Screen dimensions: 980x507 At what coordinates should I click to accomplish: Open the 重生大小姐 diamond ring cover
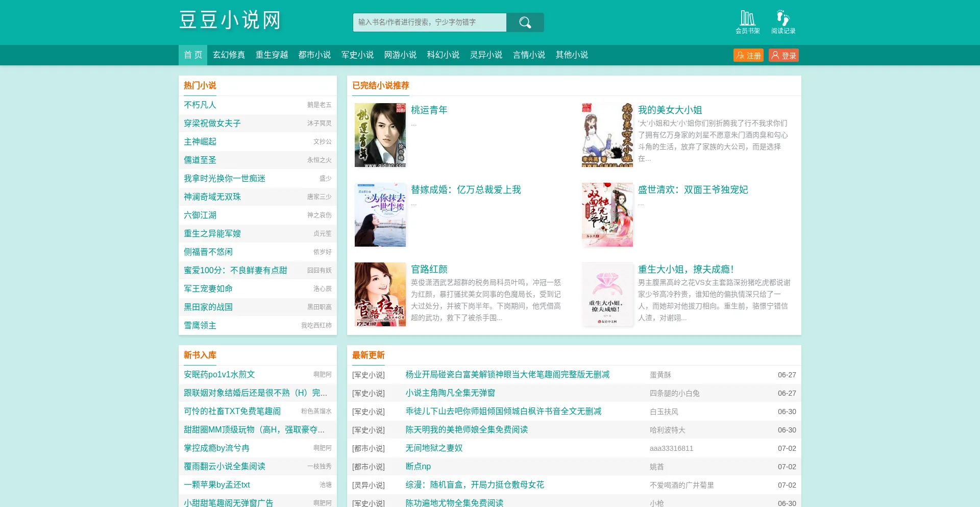607,295
